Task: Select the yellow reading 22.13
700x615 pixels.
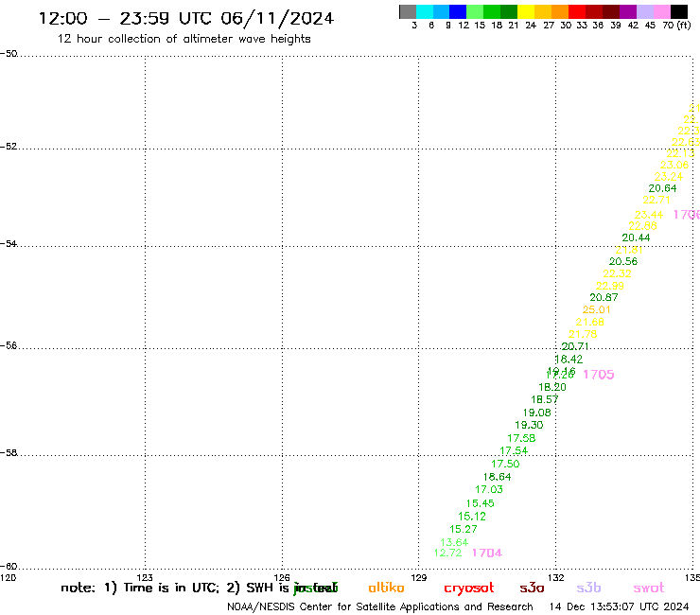Action: coord(681,153)
